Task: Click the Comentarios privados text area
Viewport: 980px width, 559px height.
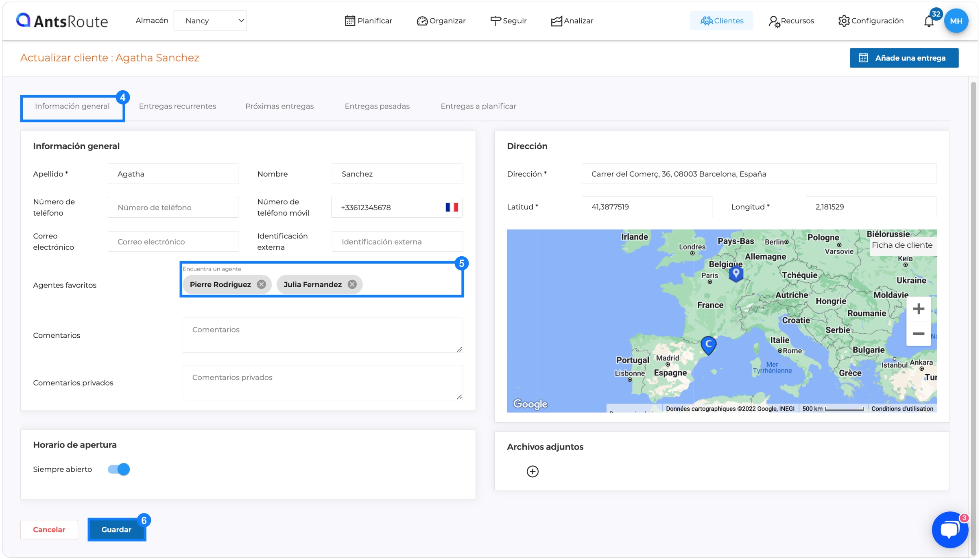Action: click(x=323, y=383)
